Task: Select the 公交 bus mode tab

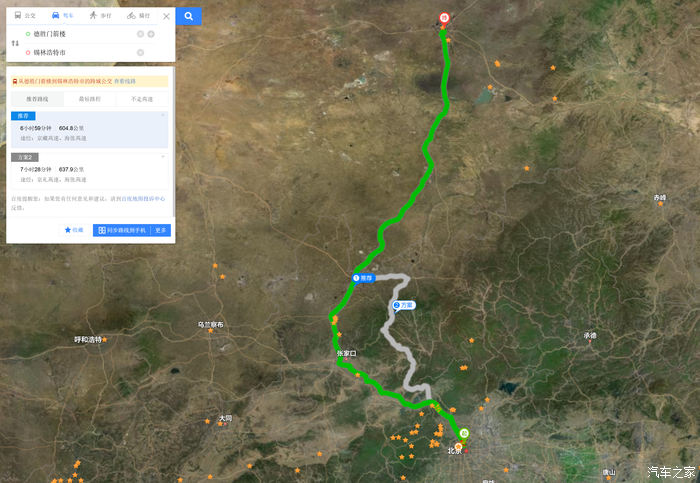Action: click(25, 16)
